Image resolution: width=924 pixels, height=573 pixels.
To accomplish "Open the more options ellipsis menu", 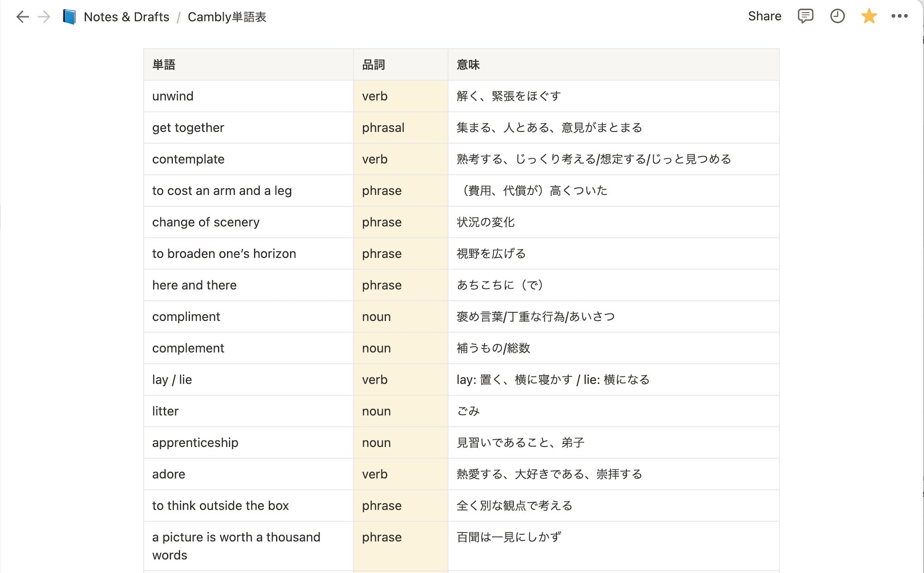I will 900,17.
